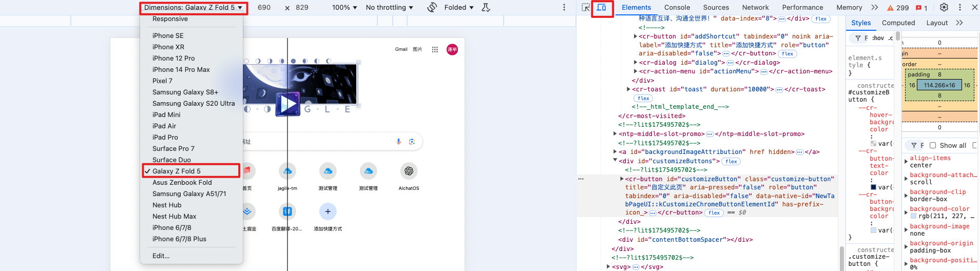Click the background-color rgb swatch
Screen dimensions: 980x271
point(914,217)
